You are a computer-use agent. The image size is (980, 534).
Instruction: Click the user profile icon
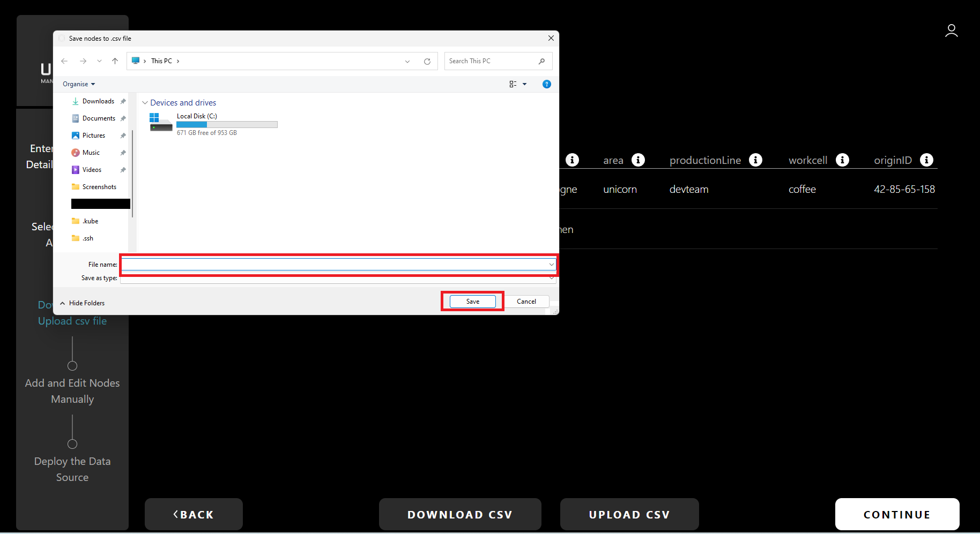coord(951,31)
